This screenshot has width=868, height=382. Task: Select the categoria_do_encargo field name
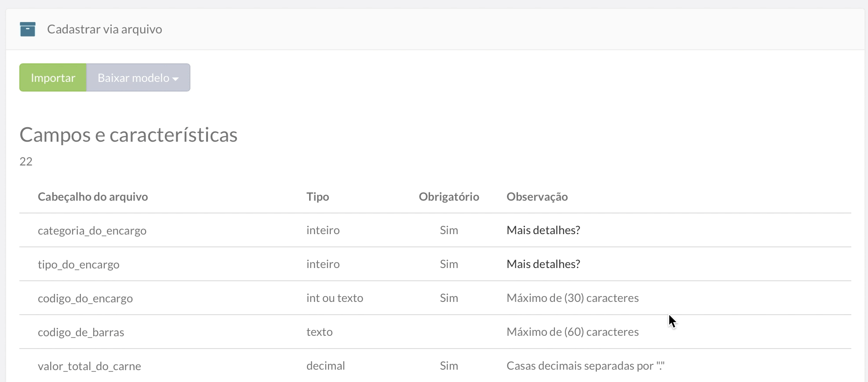click(92, 231)
